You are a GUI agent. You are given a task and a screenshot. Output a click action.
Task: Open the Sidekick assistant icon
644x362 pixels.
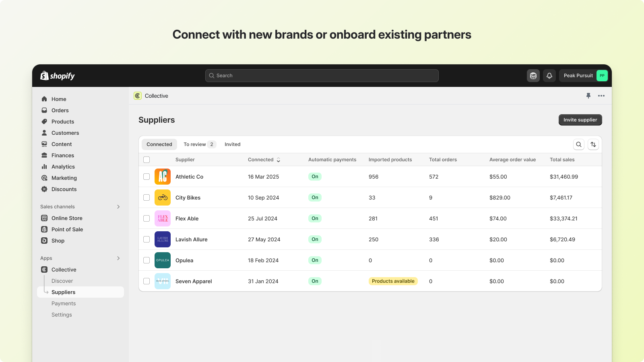[x=533, y=76]
